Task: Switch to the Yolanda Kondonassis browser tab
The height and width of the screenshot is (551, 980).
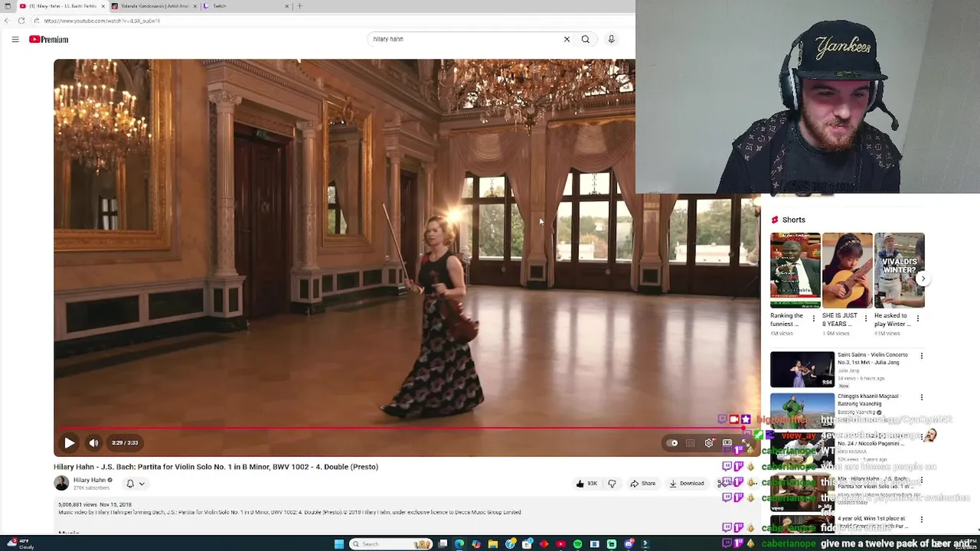Action: pos(153,6)
